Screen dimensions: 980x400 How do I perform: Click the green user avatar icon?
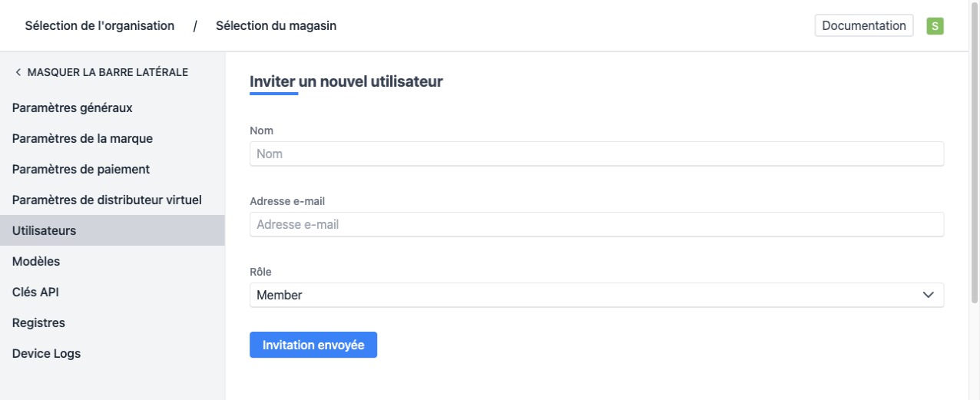point(935,25)
